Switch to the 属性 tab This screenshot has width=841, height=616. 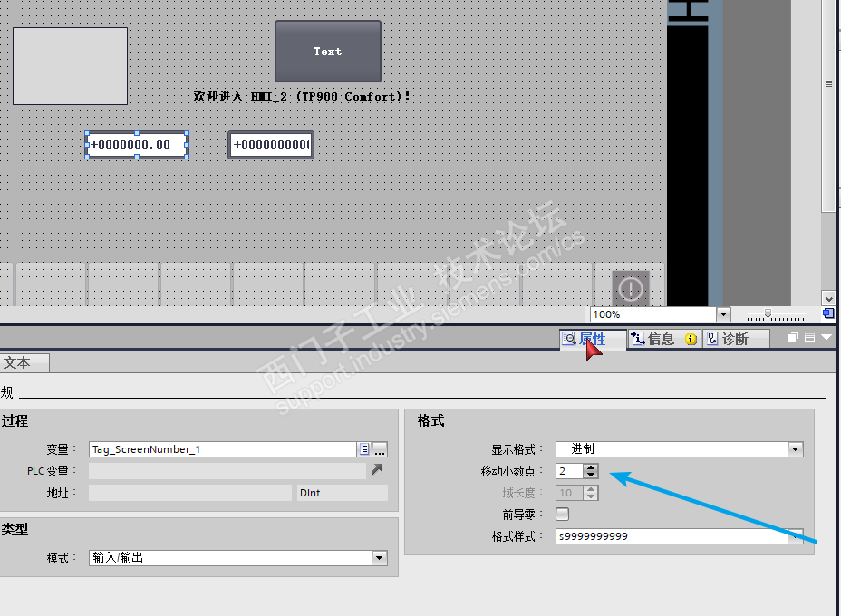click(x=592, y=339)
